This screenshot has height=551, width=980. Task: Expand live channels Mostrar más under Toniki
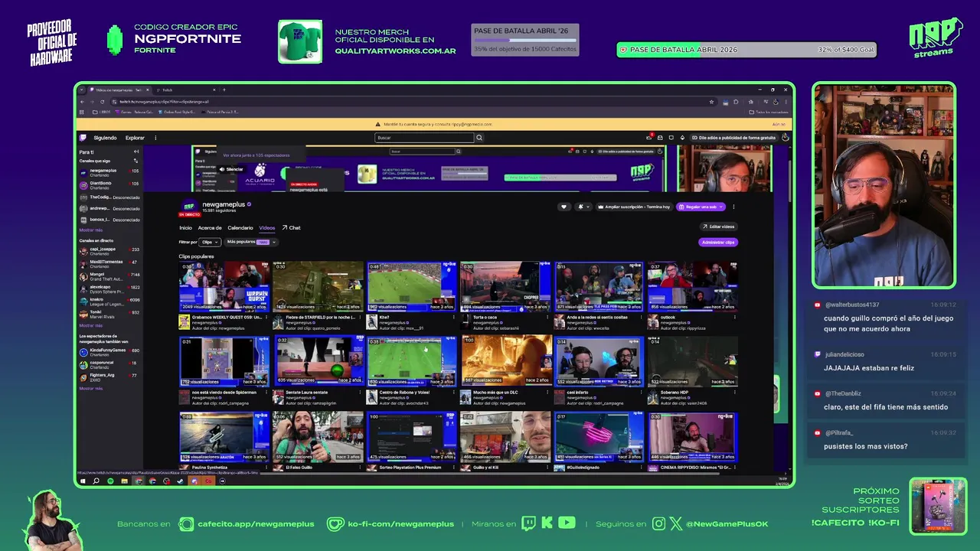pyautogui.click(x=91, y=325)
